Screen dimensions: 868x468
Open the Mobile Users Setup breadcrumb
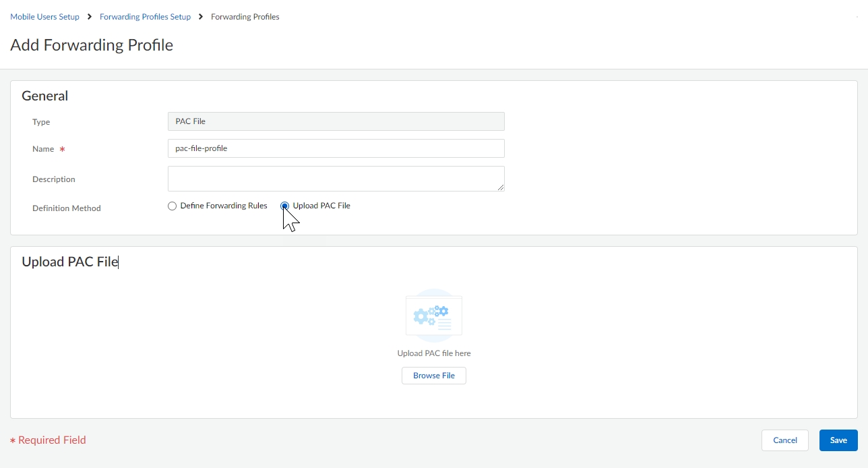(44, 17)
